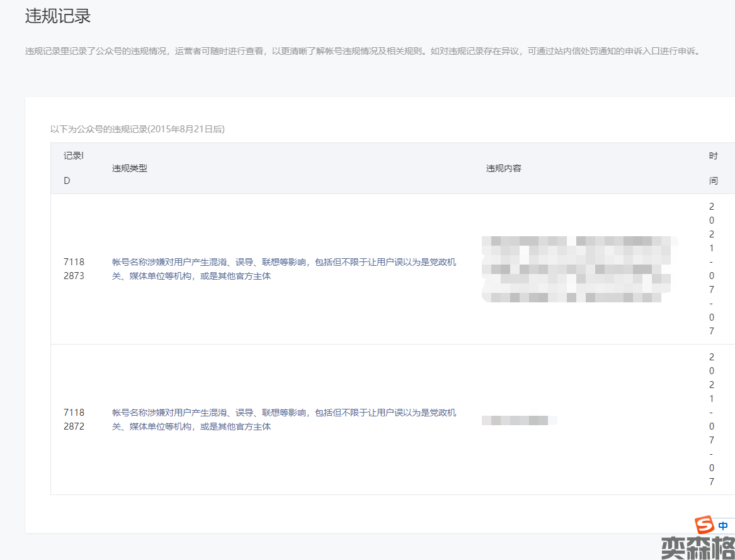Viewport: 735px width, 560px height.
Task: Click the Sogou input method S icon
Action: coord(704,525)
